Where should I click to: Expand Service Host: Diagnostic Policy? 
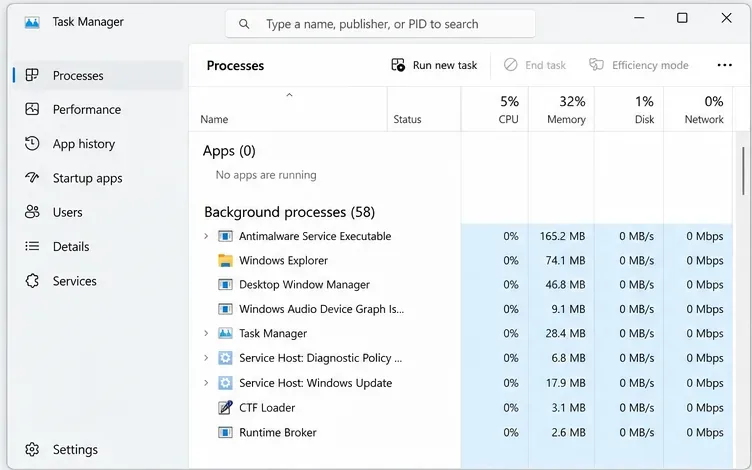206,358
